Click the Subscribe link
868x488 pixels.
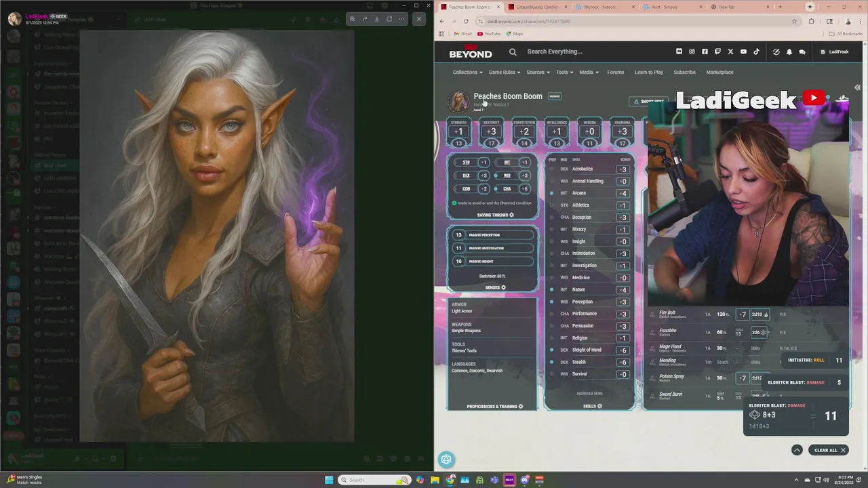pos(684,72)
